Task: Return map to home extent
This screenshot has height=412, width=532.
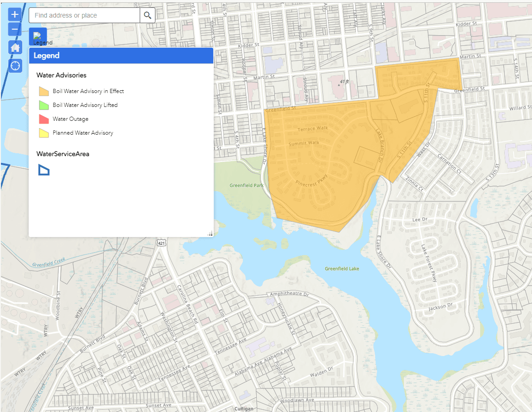Action: click(x=15, y=47)
